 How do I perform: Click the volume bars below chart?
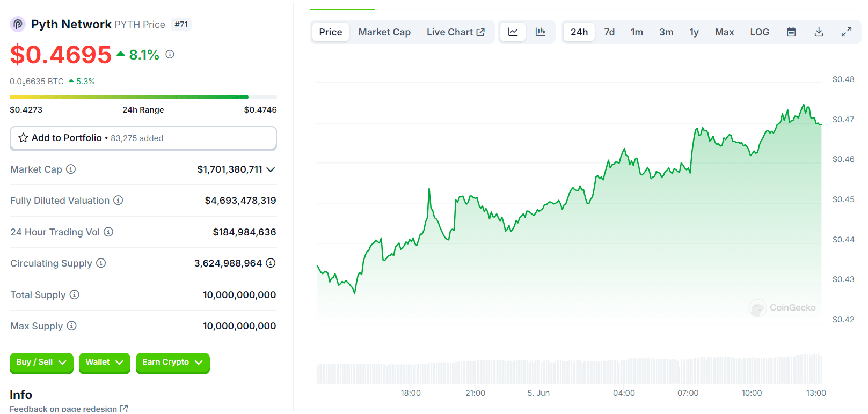click(x=570, y=369)
